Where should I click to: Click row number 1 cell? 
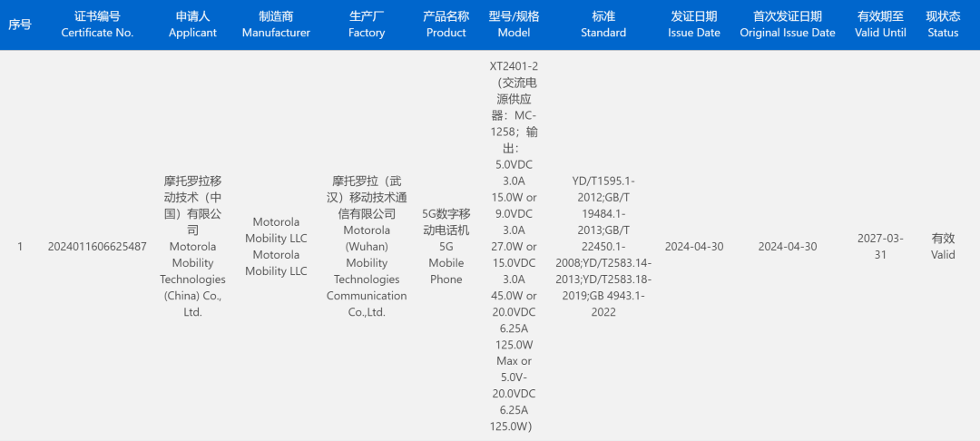pyautogui.click(x=19, y=246)
